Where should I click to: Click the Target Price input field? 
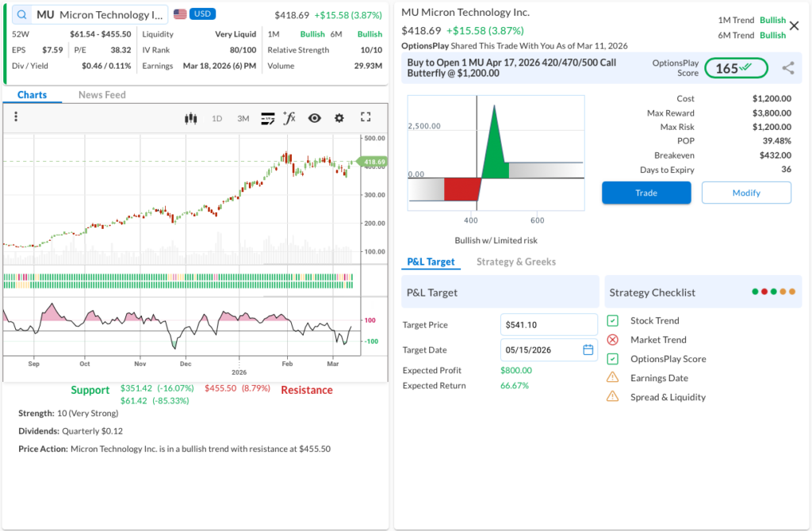tap(548, 324)
